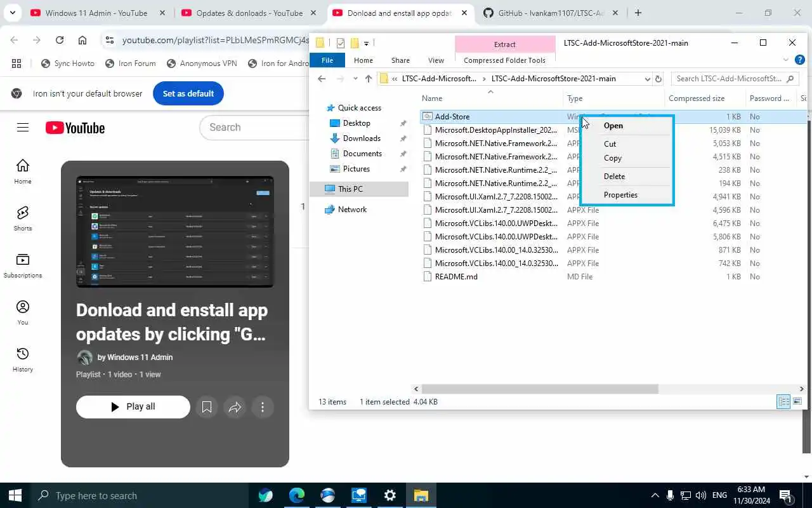Open Subscriptions in YouTube sidebar

[x=23, y=265]
